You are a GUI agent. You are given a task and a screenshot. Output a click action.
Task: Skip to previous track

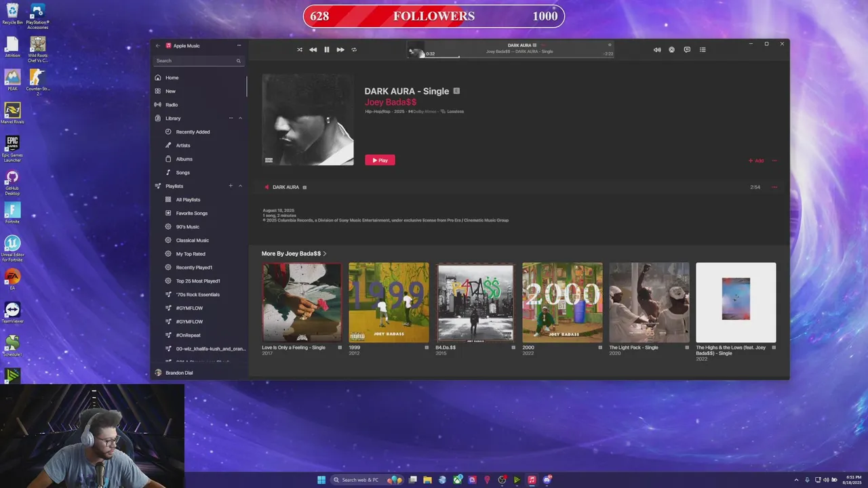pos(313,49)
